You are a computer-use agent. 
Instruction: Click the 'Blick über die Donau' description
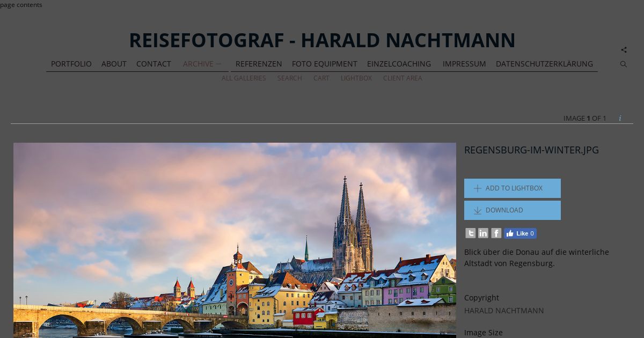(x=537, y=258)
